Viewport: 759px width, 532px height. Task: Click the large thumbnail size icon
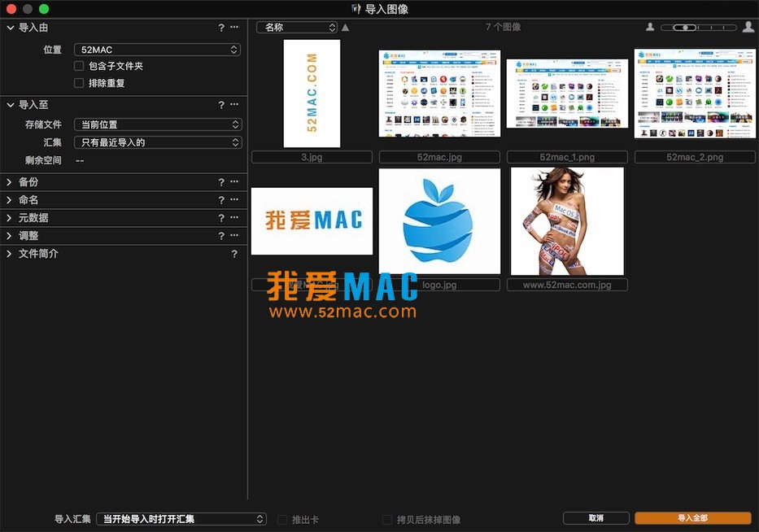[748, 27]
